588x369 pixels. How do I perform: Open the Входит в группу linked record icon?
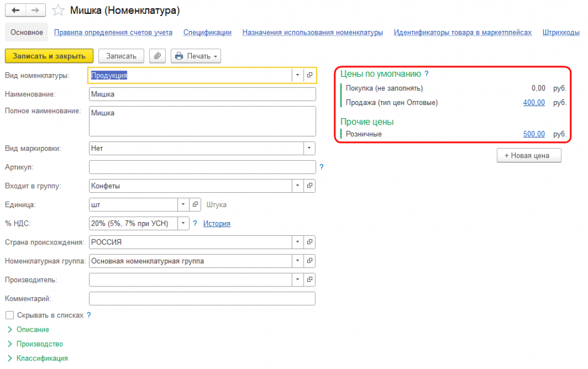pos(310,186)
